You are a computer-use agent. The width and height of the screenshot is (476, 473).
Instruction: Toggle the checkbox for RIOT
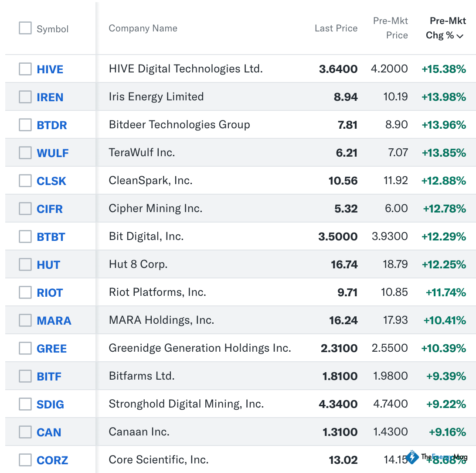pyautogui.click(x=25, y=292)
